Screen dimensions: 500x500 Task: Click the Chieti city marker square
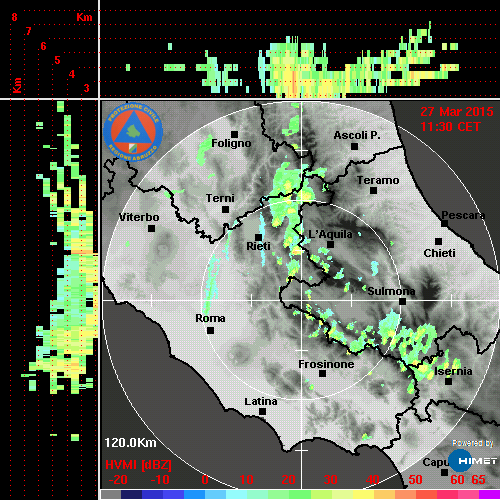(439, 241)
